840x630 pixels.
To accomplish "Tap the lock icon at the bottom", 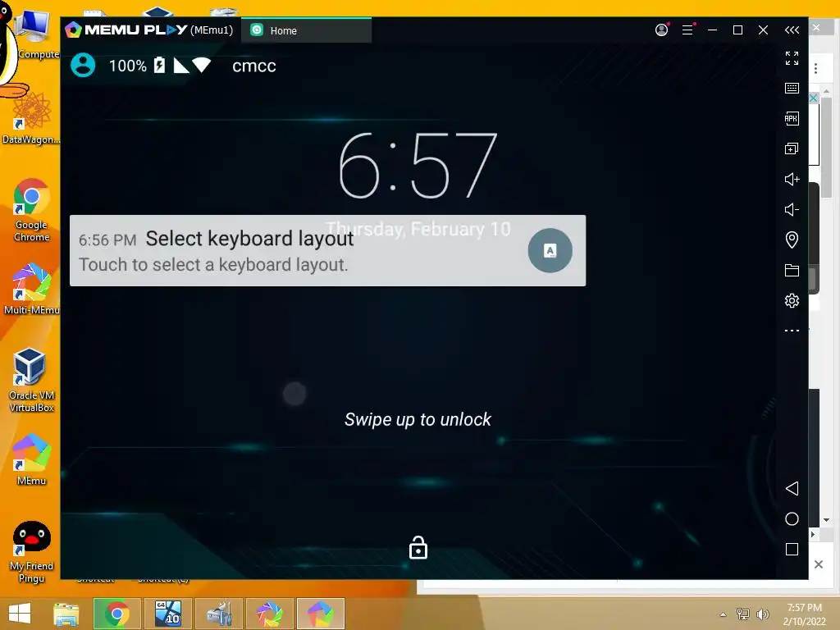I will [418, 547].
